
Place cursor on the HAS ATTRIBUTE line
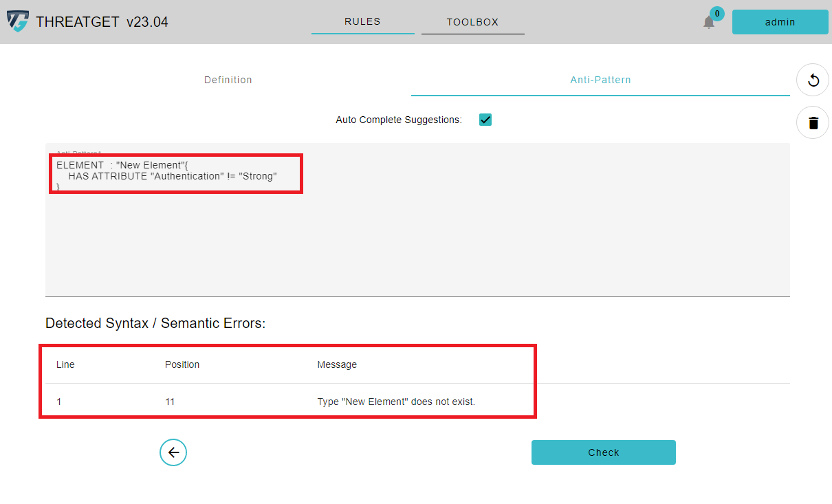tap(172, 177)
